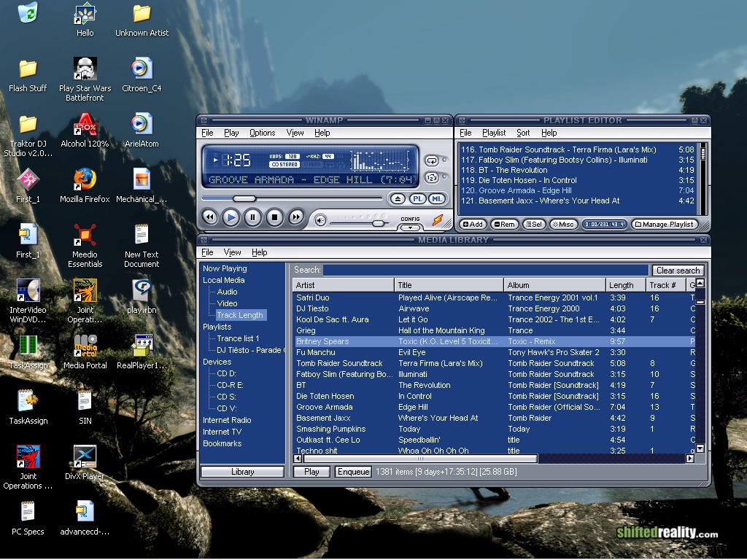Open the Flash Stuff folder

coord(28,75)
